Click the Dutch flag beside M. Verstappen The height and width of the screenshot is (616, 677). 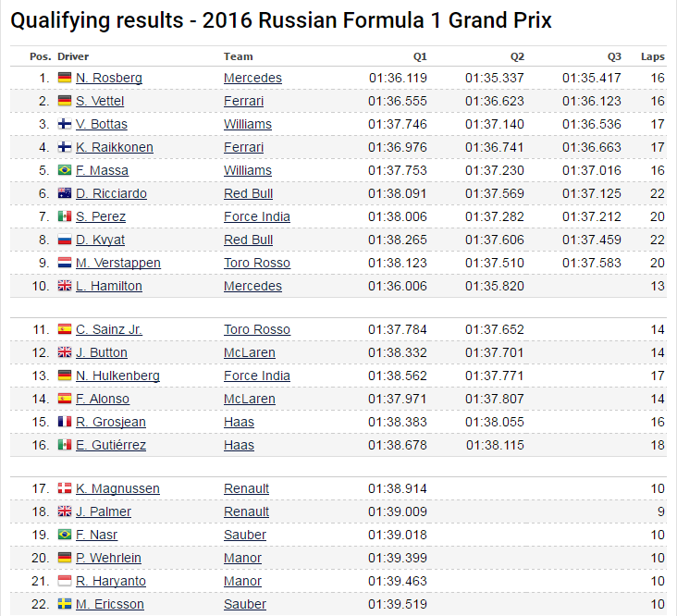pos(64,263)
